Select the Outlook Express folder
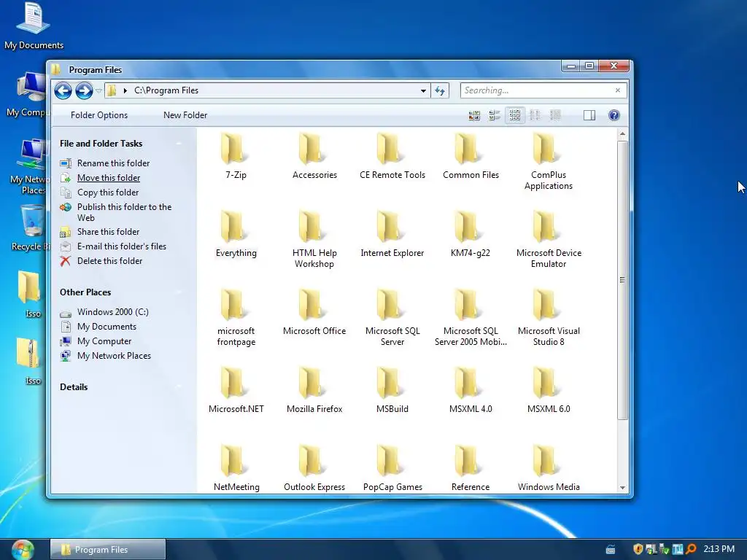This screenshot has height=560, width=747. click(314, 469)
